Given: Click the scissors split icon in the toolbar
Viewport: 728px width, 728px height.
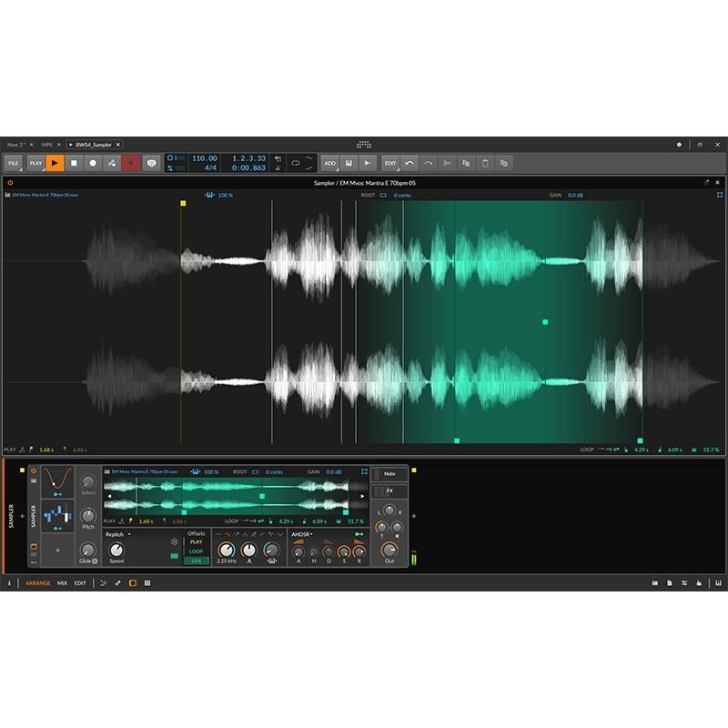Looking at the screenshot, I should (x=448, y=165).
